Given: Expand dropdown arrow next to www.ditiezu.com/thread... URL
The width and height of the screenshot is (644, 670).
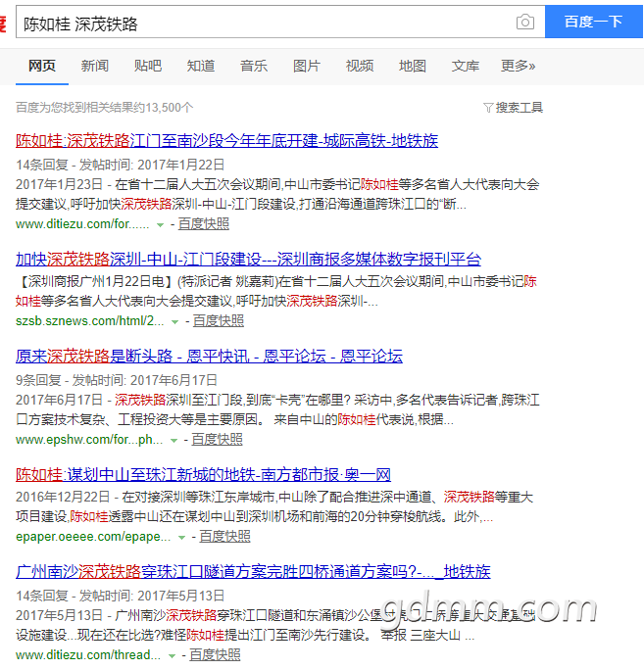Looking at the screenshot, I should point(172,655).
